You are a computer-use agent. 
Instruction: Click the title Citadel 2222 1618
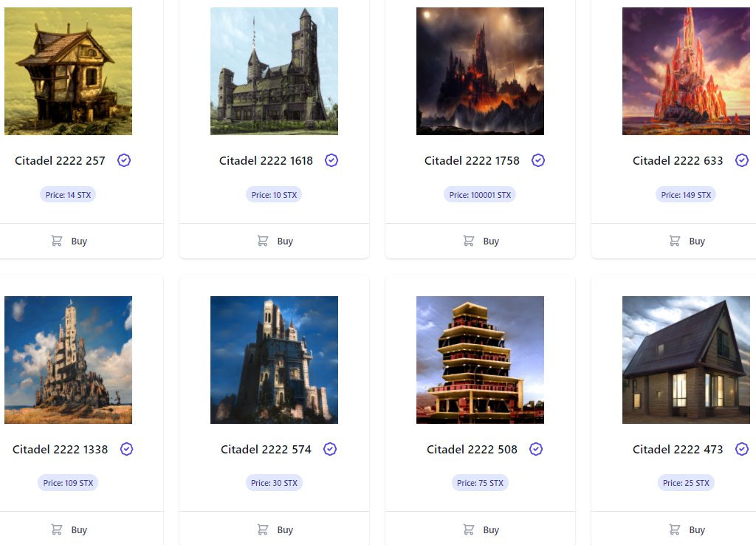[266, 160]
